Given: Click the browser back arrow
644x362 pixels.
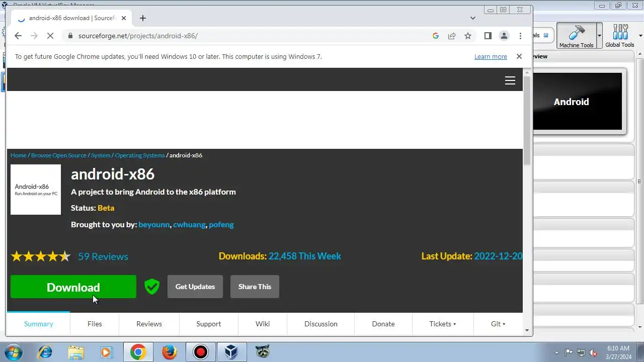Looking at the screenshot, I should (x=18, y=36).
